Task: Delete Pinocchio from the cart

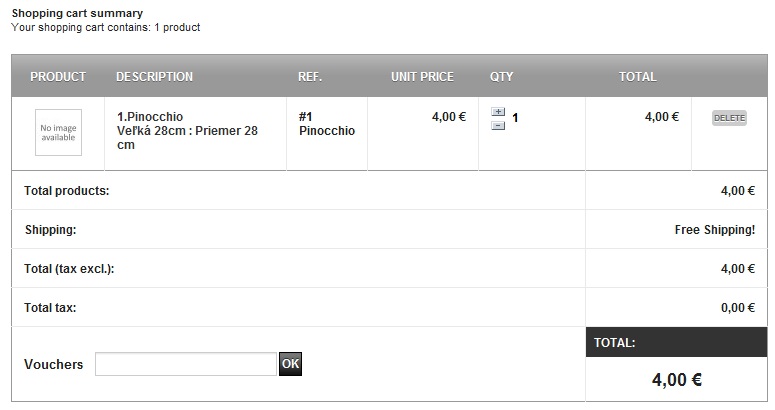Action: [729, 118]
